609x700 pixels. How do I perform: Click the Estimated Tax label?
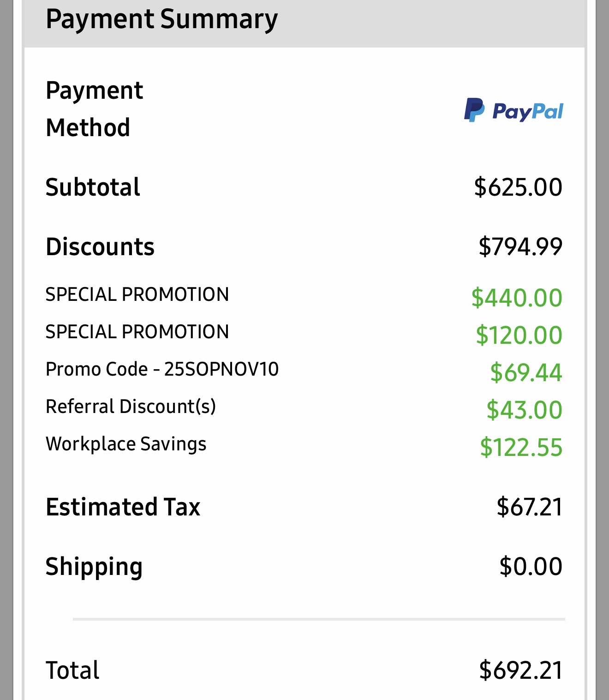123,507
